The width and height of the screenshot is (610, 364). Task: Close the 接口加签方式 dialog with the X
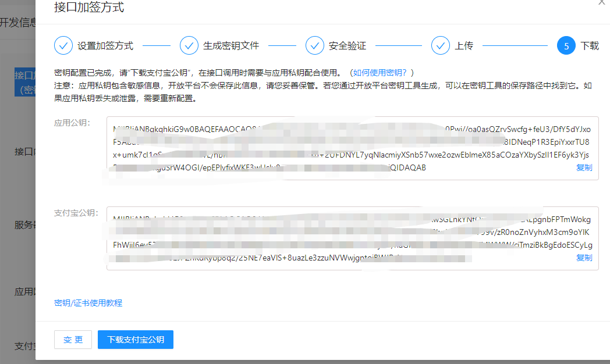click(x=602, y=3)
